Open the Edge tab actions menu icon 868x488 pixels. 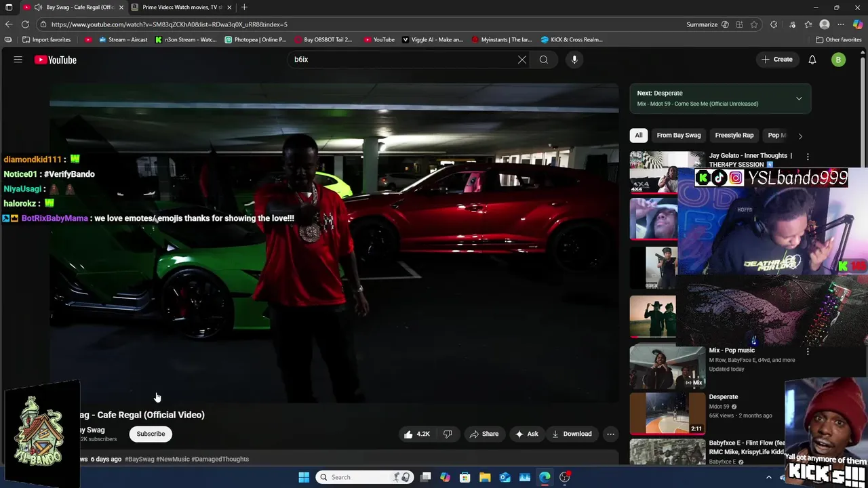(x=9, y=7)
